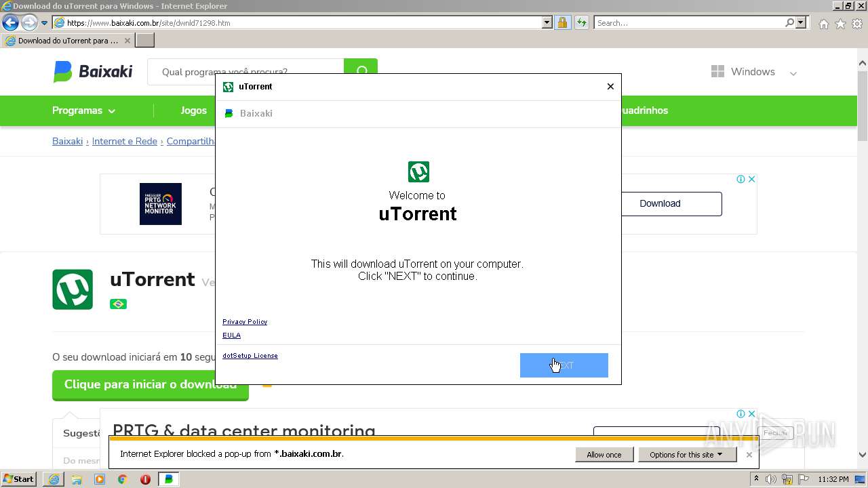Launch Opera from the taskbar

click(145, 479)
